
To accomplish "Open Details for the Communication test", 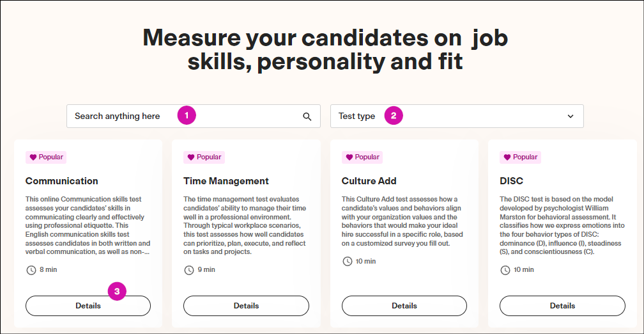I will 88,306.
